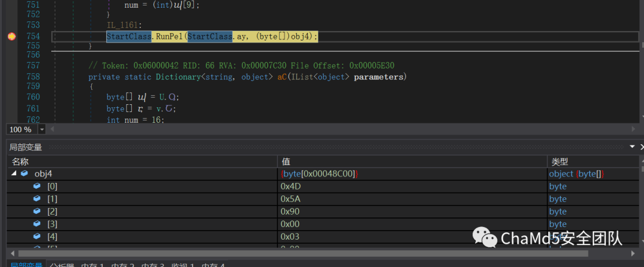Select the [4] array element row
Viewport: 644px width, 267px height.
point(323,237)
